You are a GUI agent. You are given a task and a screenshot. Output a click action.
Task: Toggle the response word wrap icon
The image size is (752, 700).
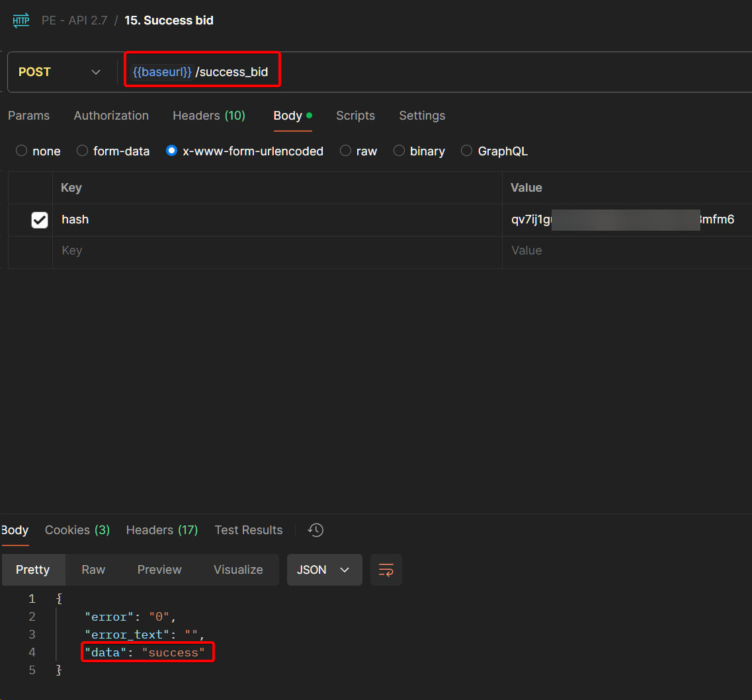pos(386,570)
